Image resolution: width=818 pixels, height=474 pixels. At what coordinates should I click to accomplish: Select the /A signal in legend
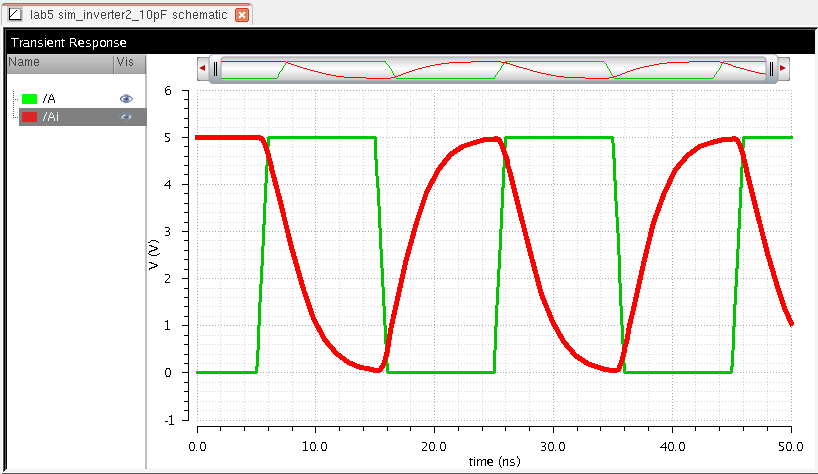49,99
